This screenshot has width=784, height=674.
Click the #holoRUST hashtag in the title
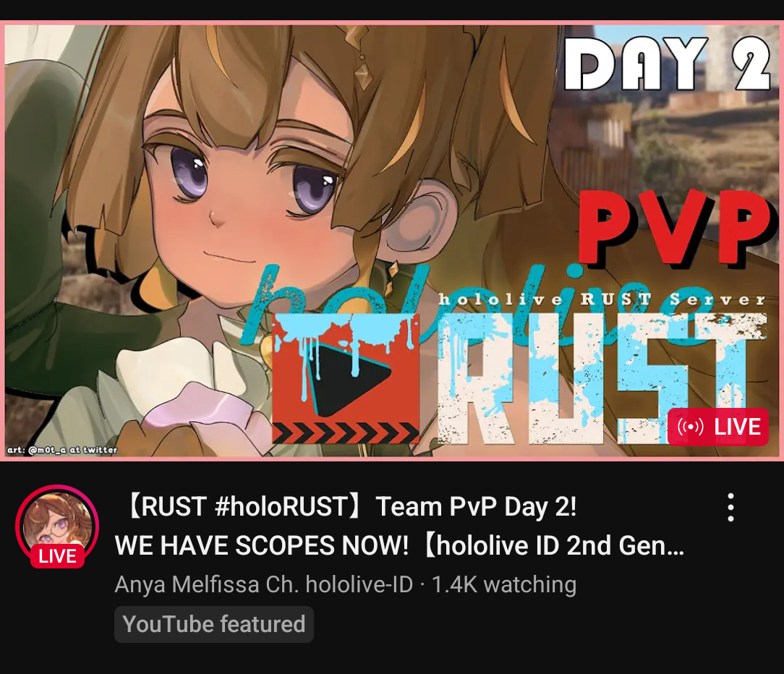coord(282,506)
